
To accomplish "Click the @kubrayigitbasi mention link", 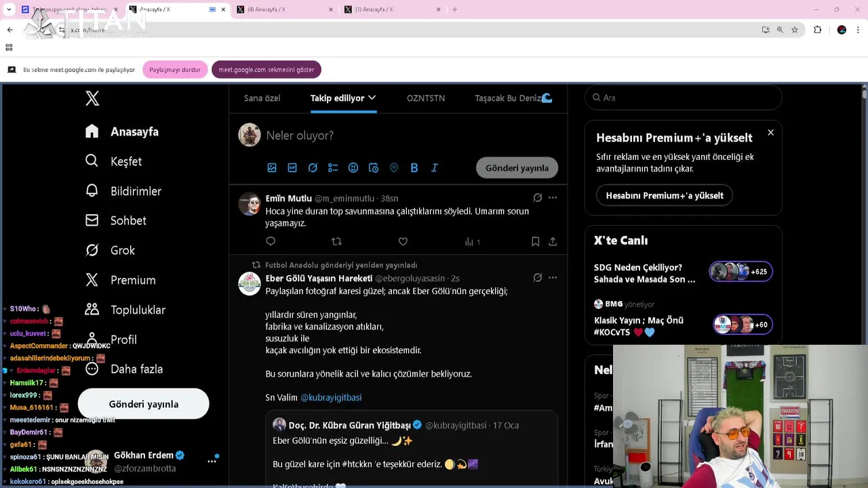I will point(331,397).
